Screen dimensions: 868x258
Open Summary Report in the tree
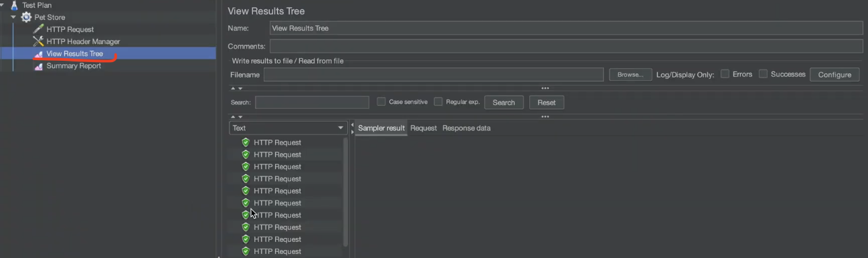[x=74, y=66]
